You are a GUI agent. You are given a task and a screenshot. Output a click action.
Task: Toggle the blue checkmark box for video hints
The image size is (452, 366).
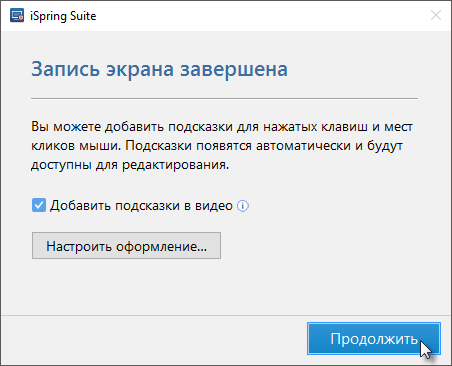click(39, 205)
